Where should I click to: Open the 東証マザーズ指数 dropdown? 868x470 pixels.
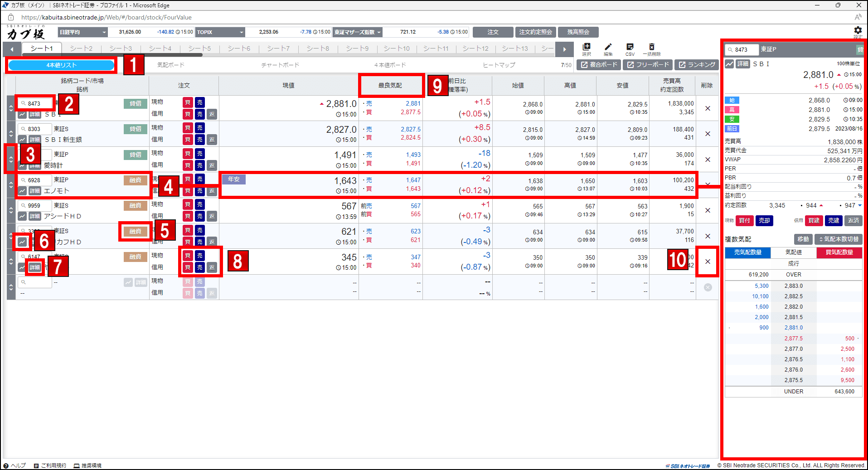[x=358, y=32]
